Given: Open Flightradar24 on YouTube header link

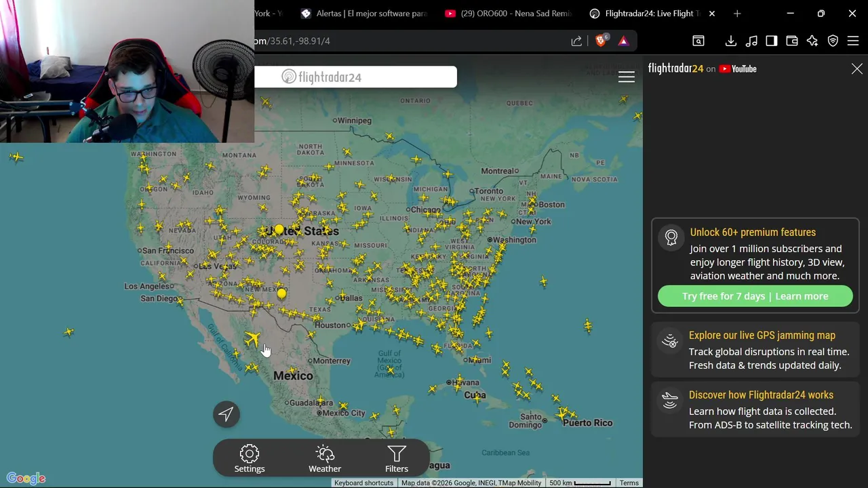Looking at the screenshot, I should click(702, 68).
